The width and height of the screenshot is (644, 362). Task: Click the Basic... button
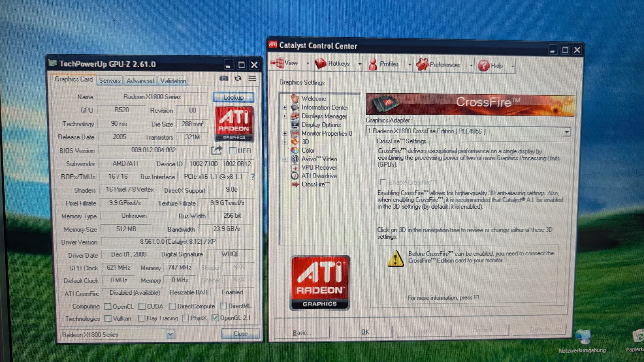pyautogui.click(x=301, y=332)
